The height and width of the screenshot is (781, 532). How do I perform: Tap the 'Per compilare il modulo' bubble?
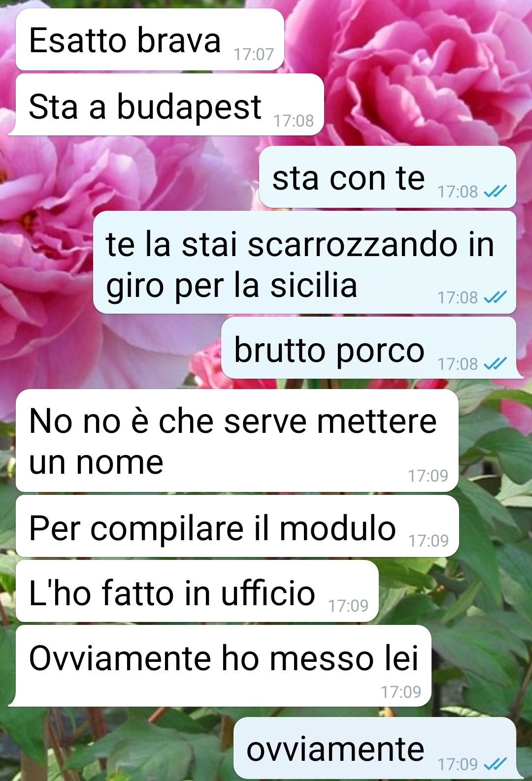237,526
